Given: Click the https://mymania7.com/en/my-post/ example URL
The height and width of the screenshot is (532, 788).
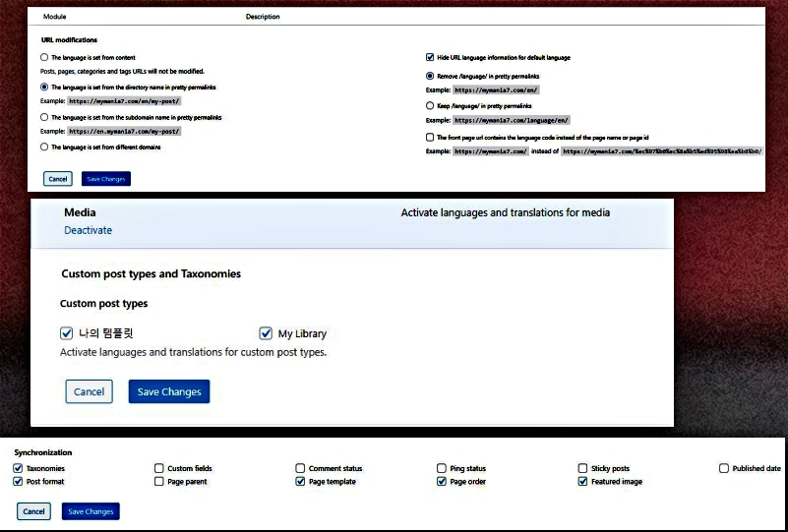Looking at the screenshot, I should [x=124, y=101].
